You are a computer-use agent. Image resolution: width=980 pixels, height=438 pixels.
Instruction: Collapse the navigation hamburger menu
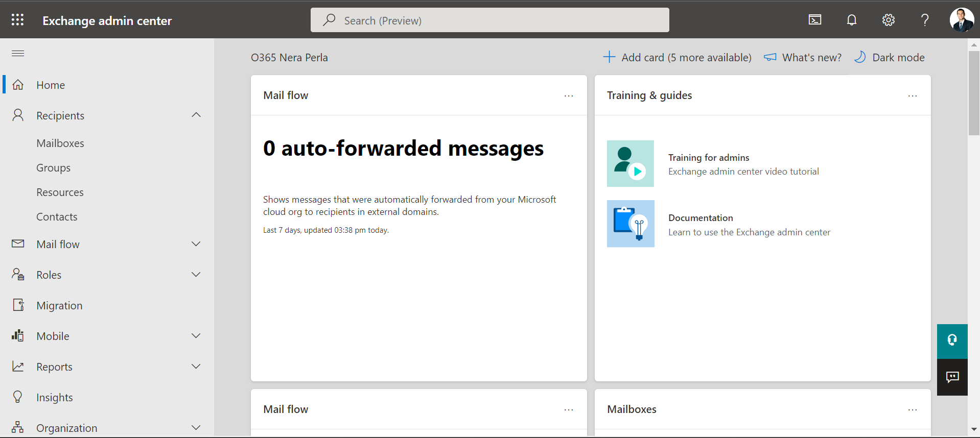pyautogui.click(x=18, y=54)
